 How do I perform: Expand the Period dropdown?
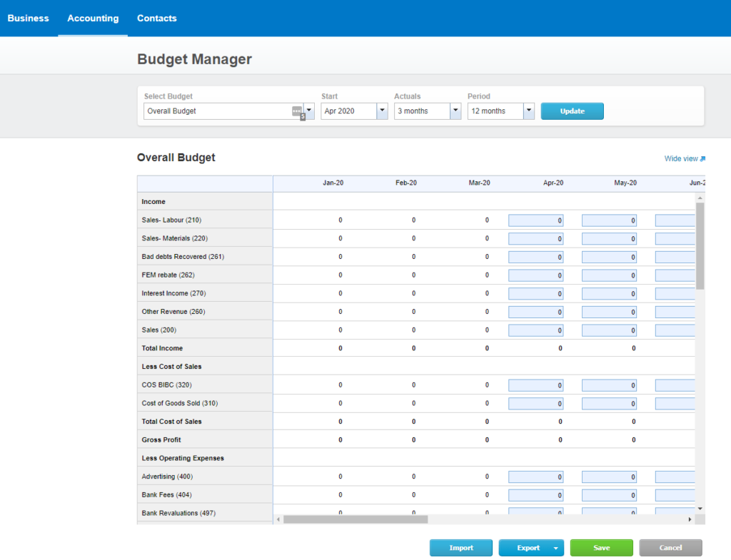(x=528, y=111)
